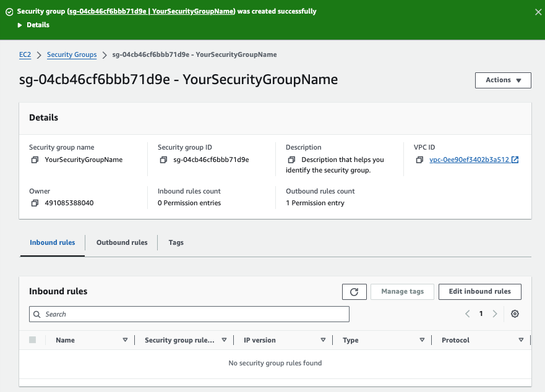Open the Security Groups breadcrumb link
This screenshot has height=392, width=545.
[x=72, y=54]
